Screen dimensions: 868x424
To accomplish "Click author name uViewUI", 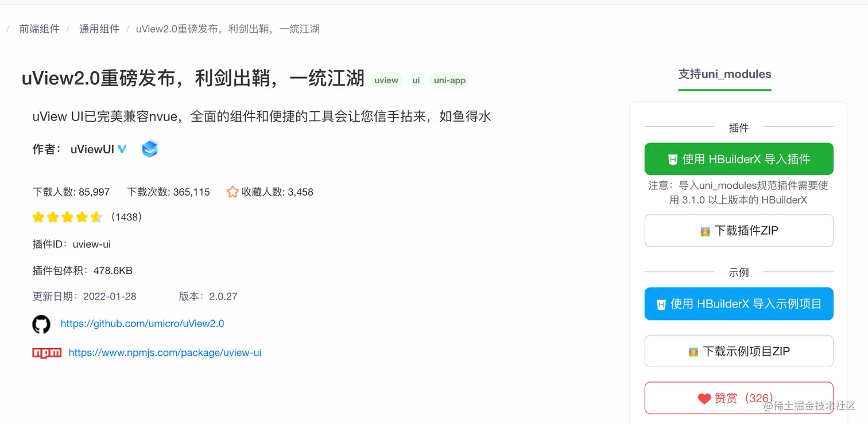I will pyautogui.click(x=92, y=149).
